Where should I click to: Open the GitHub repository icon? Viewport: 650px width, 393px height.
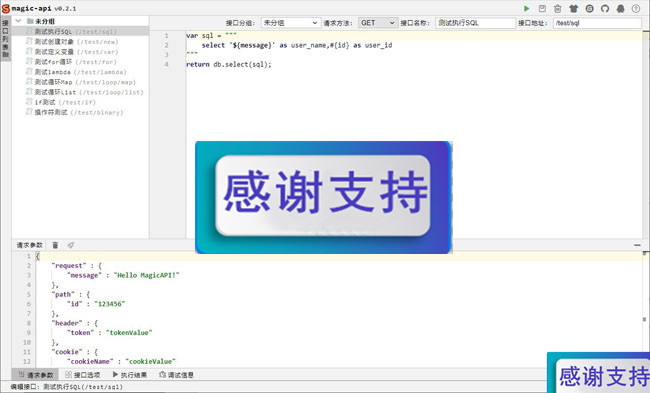pos(605,8)
